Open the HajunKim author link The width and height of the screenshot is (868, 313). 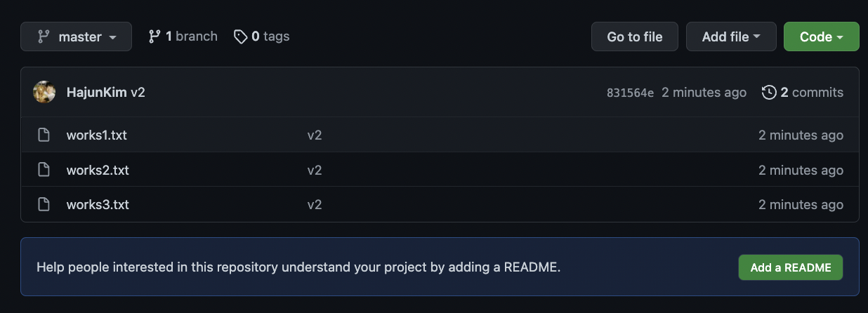[97, 93]
